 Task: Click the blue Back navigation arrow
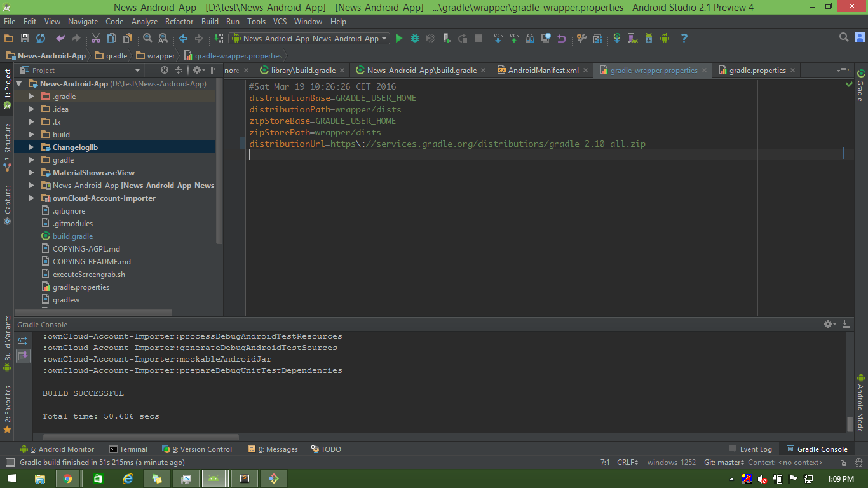point(183,38)
